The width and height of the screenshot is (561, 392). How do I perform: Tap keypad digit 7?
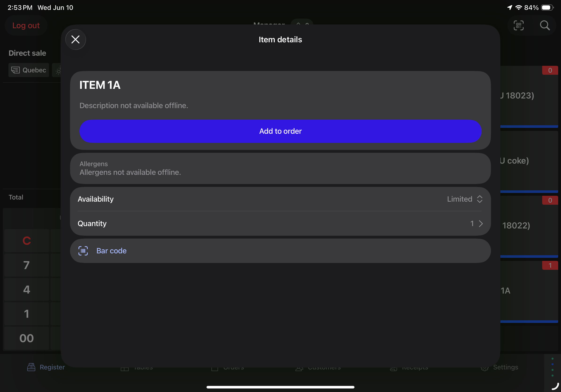click(x=27, y=265)
